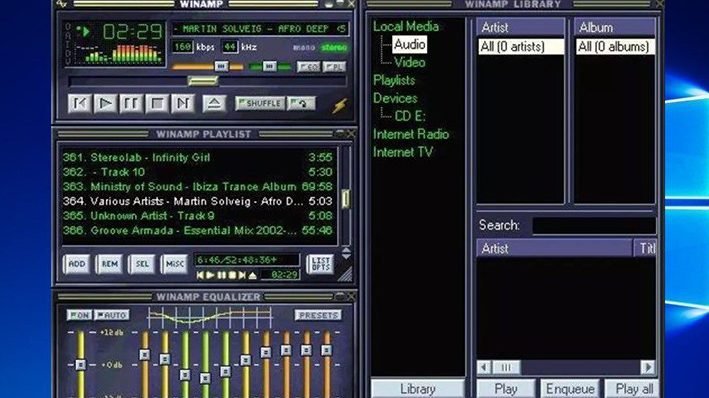Click the Eject open file button
The height and width of the screenshot is (398, 709).
214,104
